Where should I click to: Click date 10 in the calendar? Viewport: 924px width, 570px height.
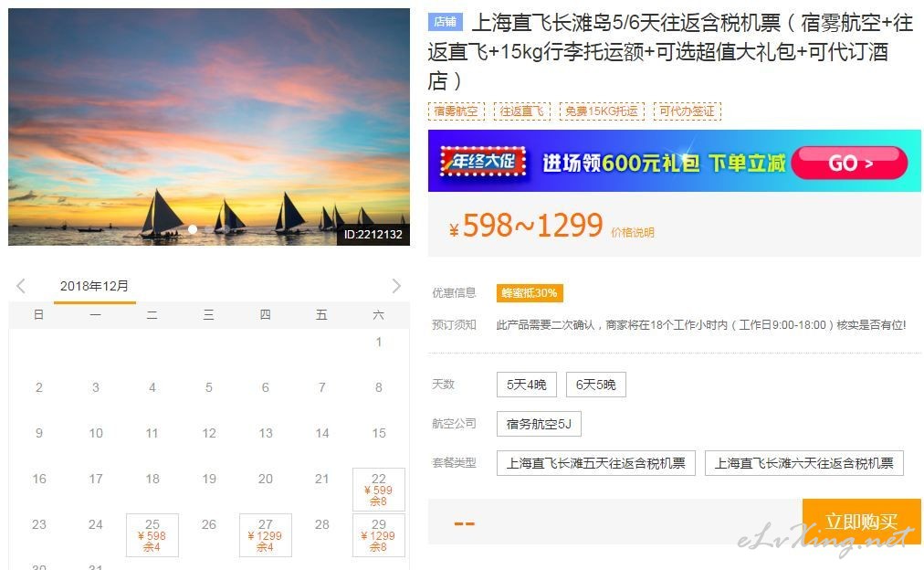pyautogui.click(x=96, y=433)
